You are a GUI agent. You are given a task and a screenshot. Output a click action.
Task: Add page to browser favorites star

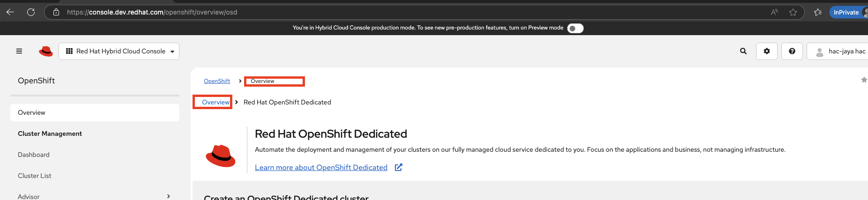pyautogui.click(x=793, y=12)
